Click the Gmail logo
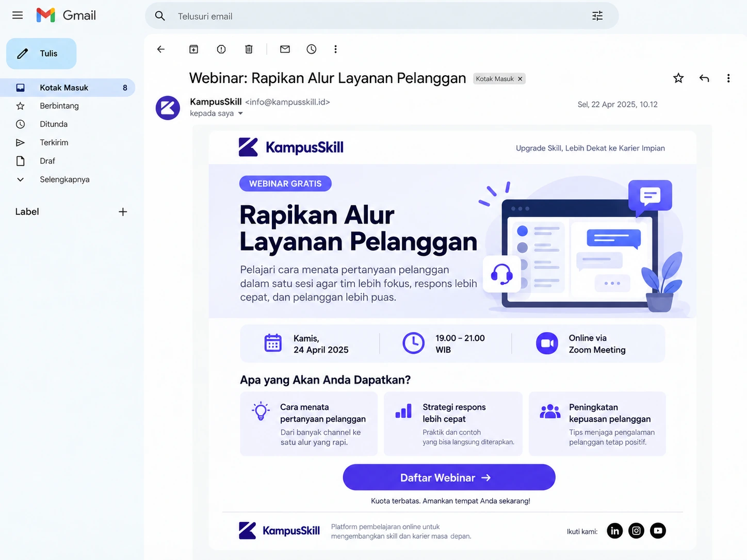Screen dimensions: 747x560 [66, 15]
